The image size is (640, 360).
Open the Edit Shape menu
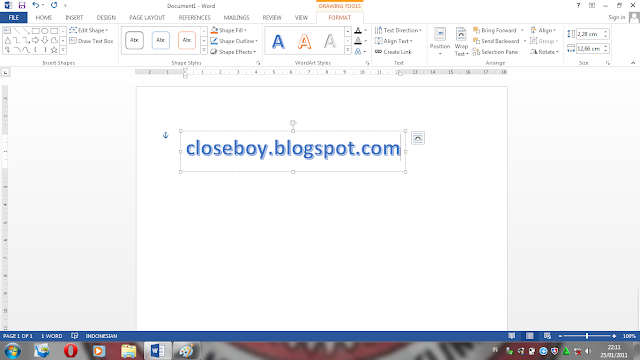pyautogui.click(x=89, y=30)
